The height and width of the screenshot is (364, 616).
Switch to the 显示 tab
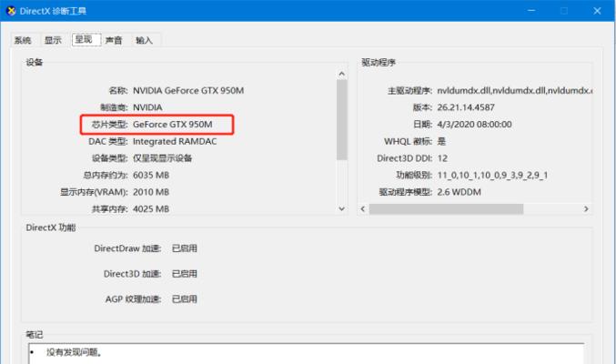click(x=53, y=40)
